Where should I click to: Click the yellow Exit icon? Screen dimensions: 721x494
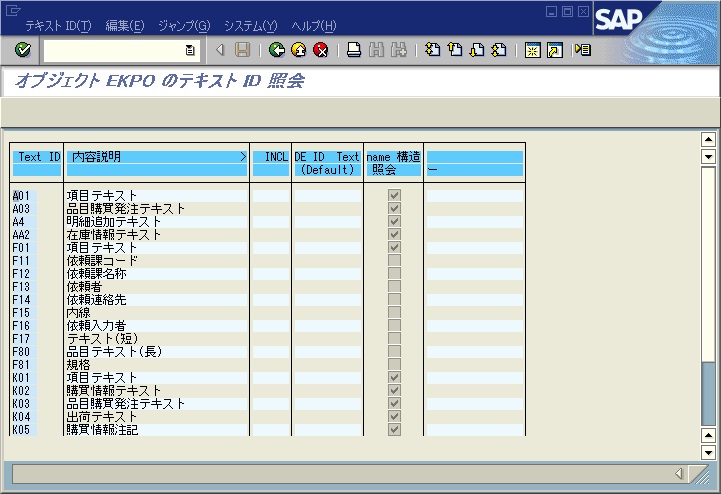point(298,49)
